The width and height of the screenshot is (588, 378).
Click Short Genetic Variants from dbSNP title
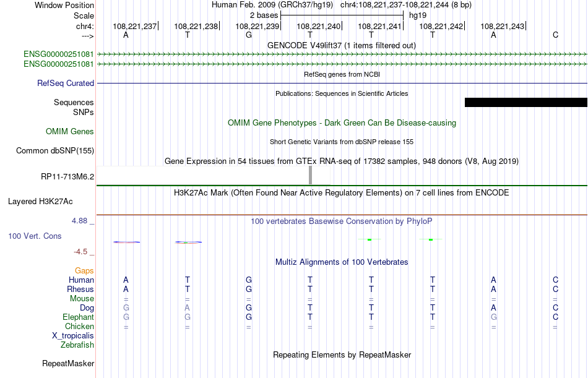342,142
